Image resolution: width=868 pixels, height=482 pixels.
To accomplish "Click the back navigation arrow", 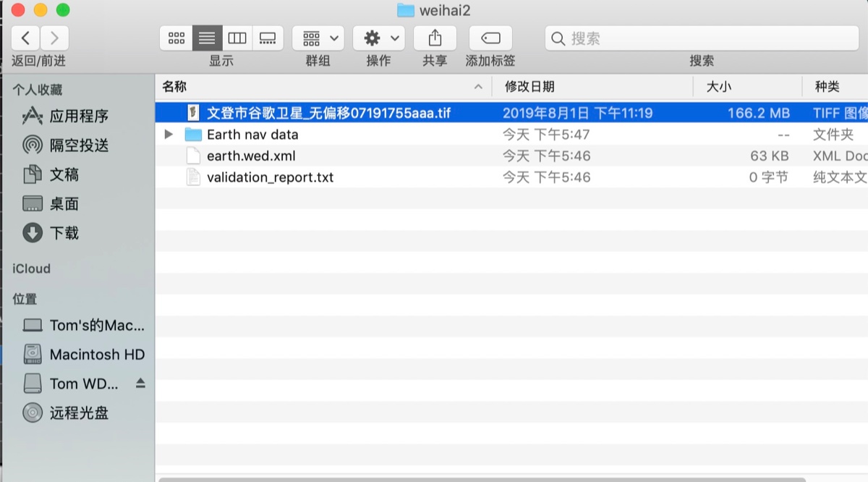I will [x=26, y=38].
